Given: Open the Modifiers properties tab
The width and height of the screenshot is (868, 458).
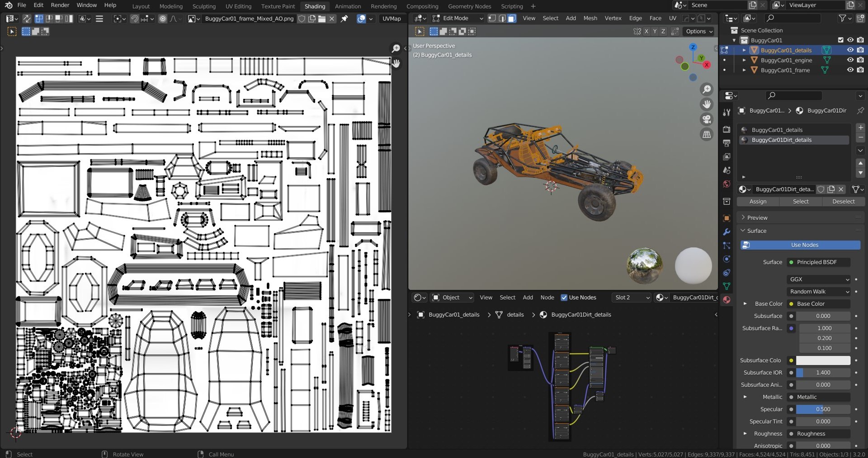Looking at the screenshot, I should 726,232.
